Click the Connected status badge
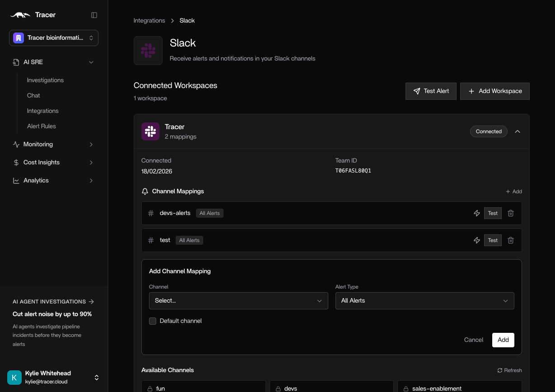Viewport: 555px width, 392px height. [x=489, y=131]
